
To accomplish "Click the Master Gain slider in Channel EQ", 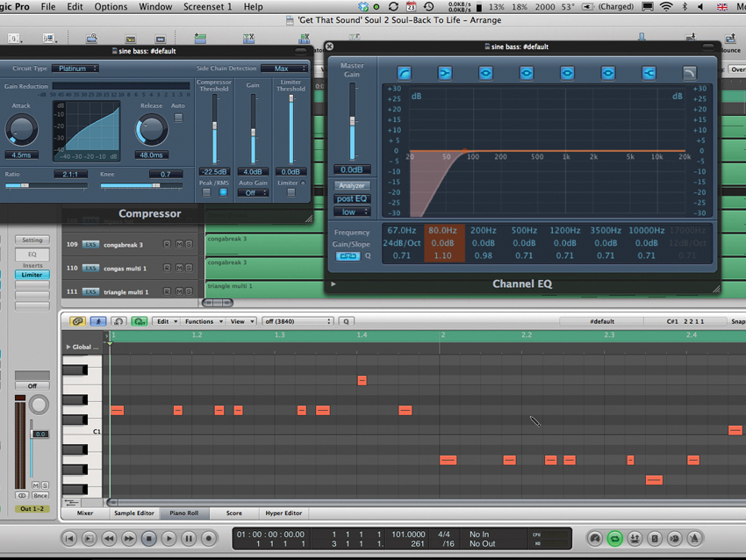I will [352, 121].
